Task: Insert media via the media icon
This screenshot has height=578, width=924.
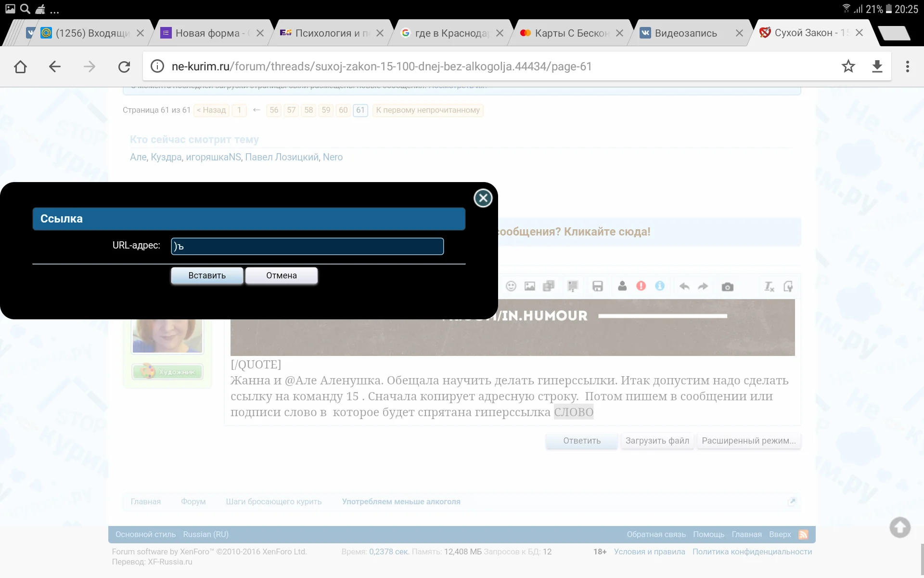Action: (x=549, y=286)
